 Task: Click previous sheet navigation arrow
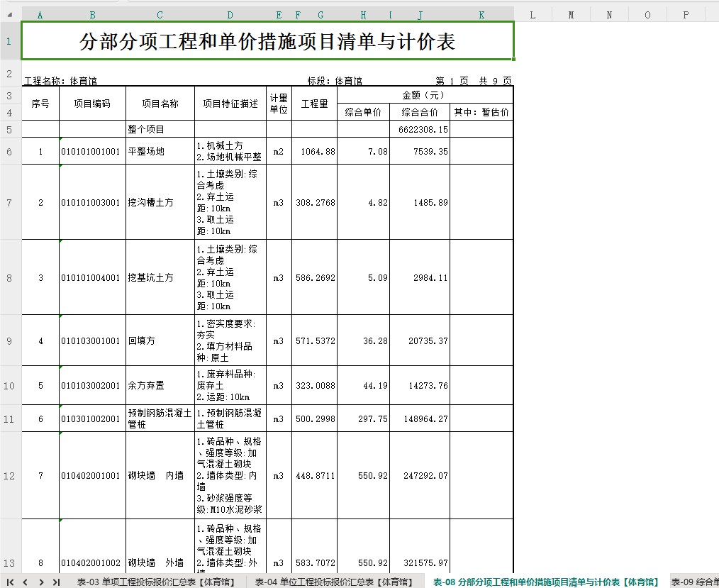26,582
